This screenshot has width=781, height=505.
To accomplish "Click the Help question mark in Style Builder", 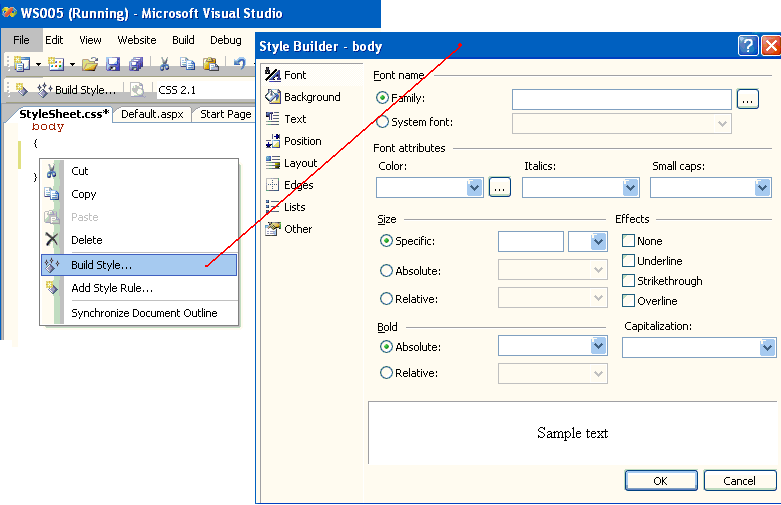I will (x=748, y=46).
